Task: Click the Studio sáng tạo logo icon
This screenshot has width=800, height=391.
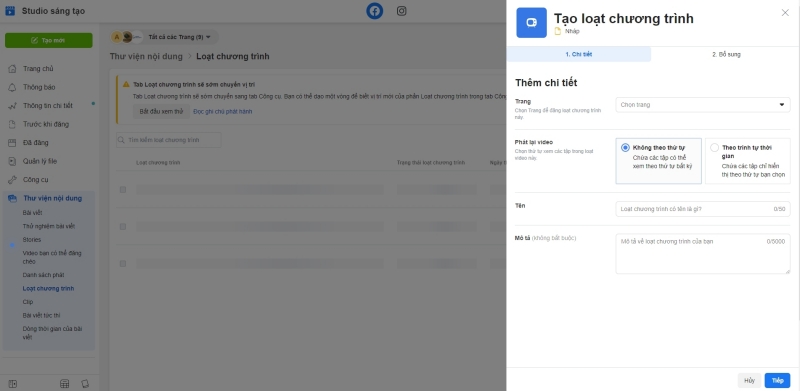Action: [x=10, y=11]
